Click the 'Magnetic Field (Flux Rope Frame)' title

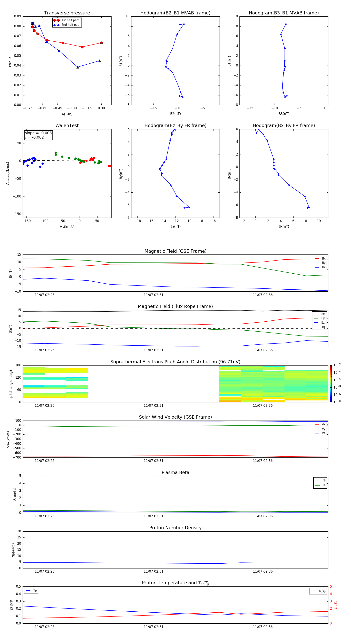[x=175, y=307]
